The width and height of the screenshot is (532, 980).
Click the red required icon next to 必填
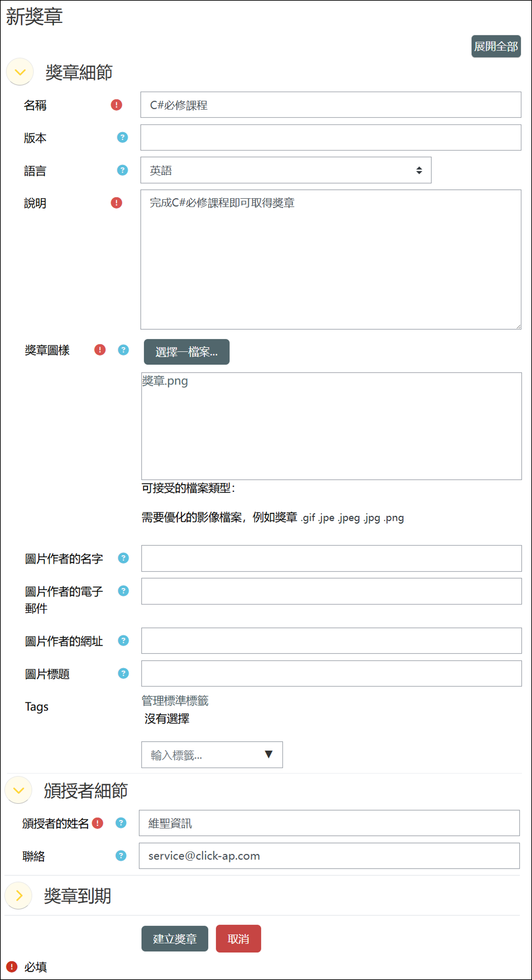coord(12,966)
